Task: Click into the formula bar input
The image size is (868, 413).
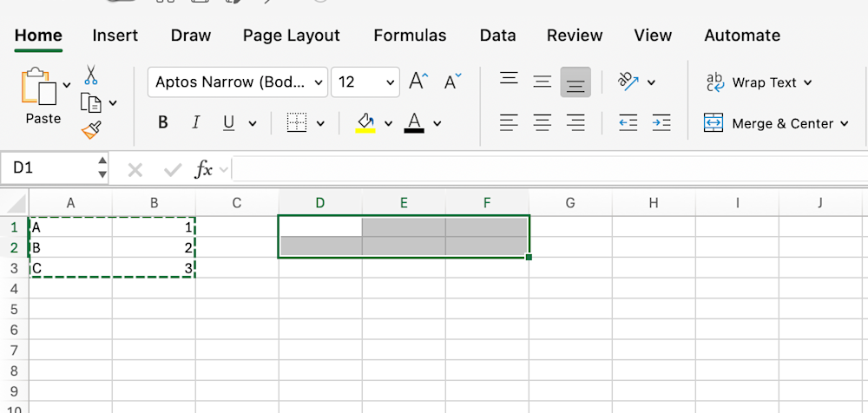Action: point(549,169)
